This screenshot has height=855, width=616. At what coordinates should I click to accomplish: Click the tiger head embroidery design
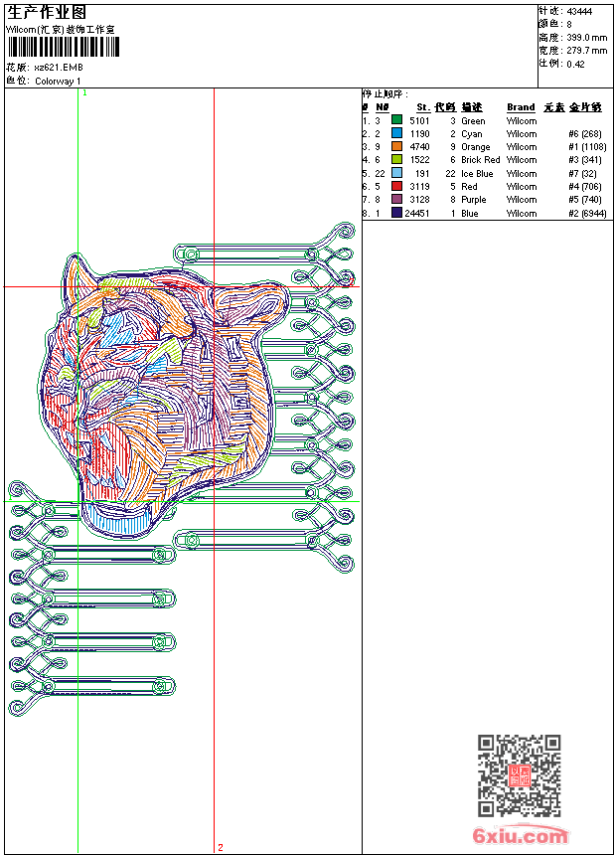click(x=169, y=388)
